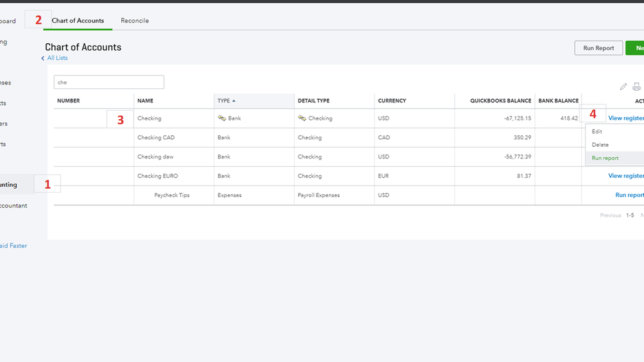
Task: Click the print list icon
Action: [636, 87]
